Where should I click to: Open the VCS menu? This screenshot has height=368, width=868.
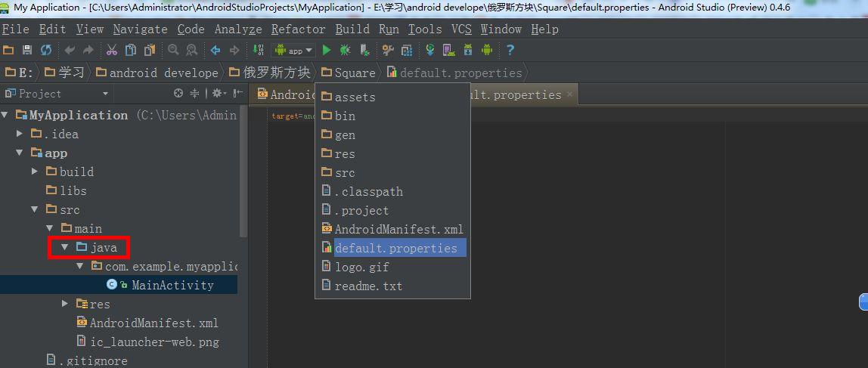[461, 29]
